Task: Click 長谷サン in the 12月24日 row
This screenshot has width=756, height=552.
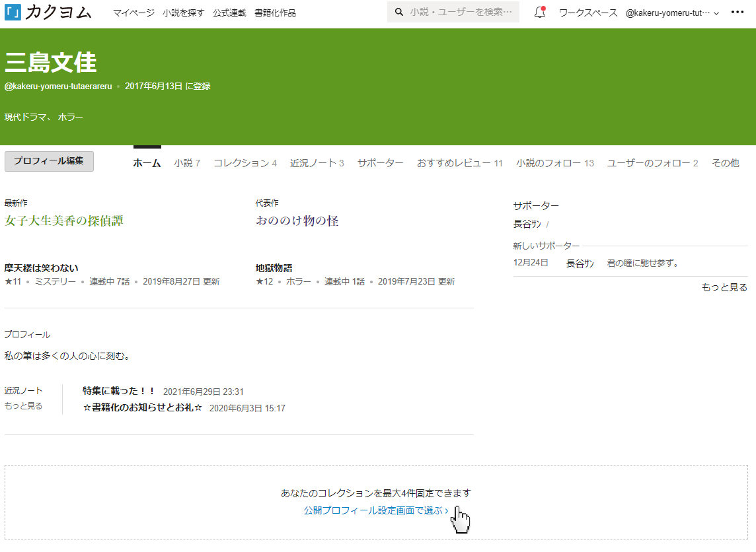Action: (580, 263)
